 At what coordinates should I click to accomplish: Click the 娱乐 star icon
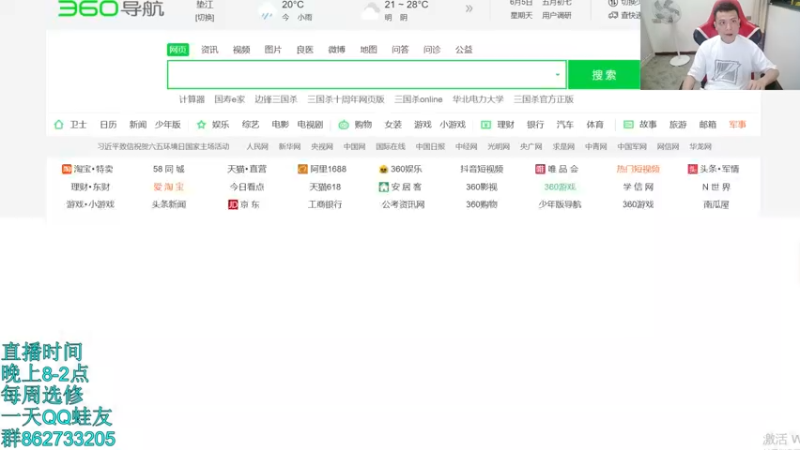[202, 124]
